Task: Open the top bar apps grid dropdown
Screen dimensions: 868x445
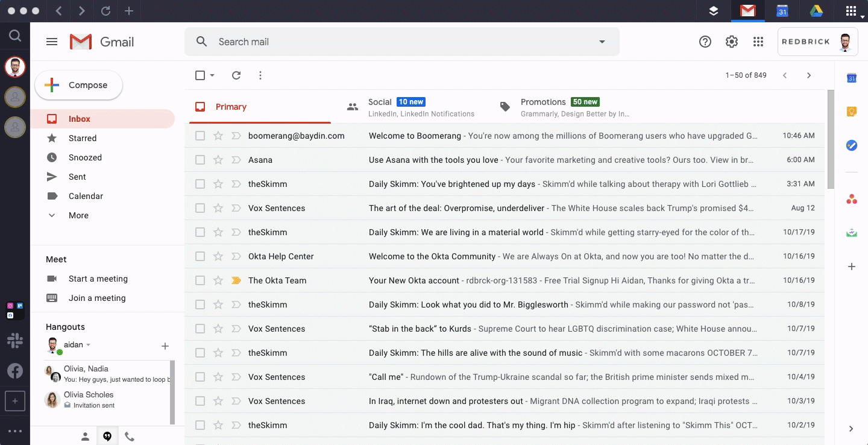Action: 852,11
